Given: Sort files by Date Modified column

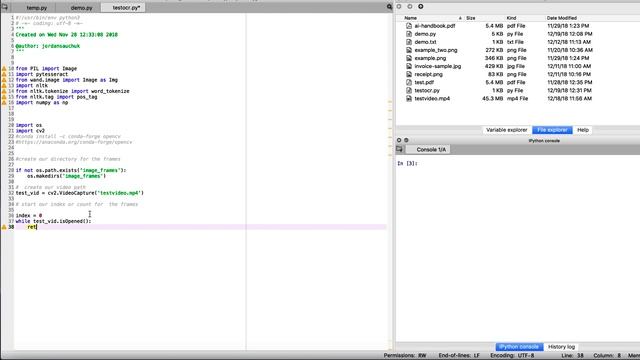Looking at the screenshot, I should [x=562, y=18].
